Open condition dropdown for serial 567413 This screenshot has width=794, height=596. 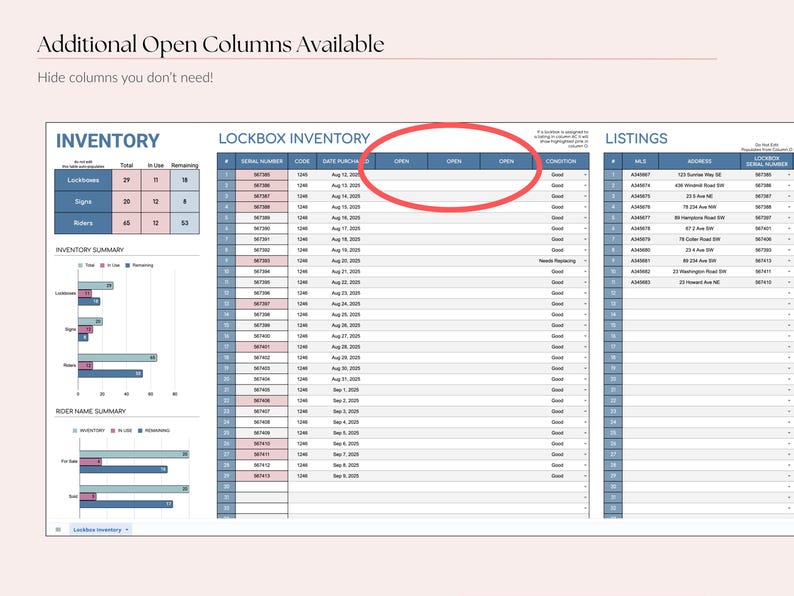point(585,476)
